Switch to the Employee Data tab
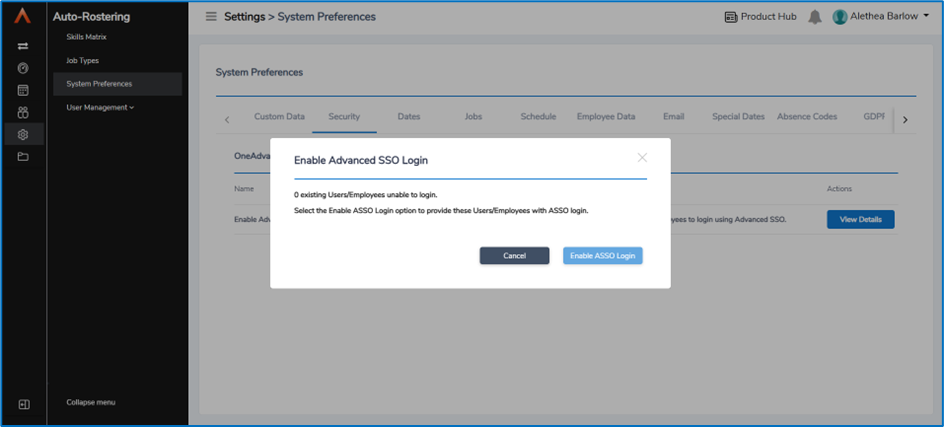Image resolution: width=944 pixels, height=427 pixels. coord(606,117)
